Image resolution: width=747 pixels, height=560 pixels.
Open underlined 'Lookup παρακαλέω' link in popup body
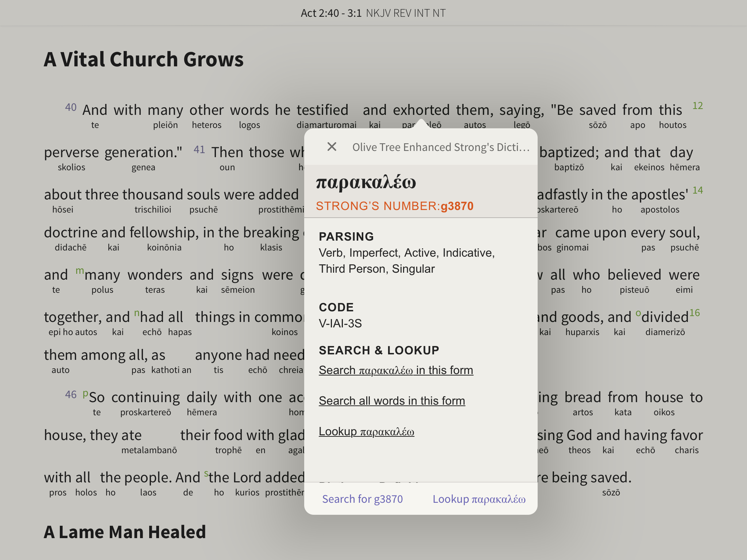pyautogui.click(x=366, y=432)
